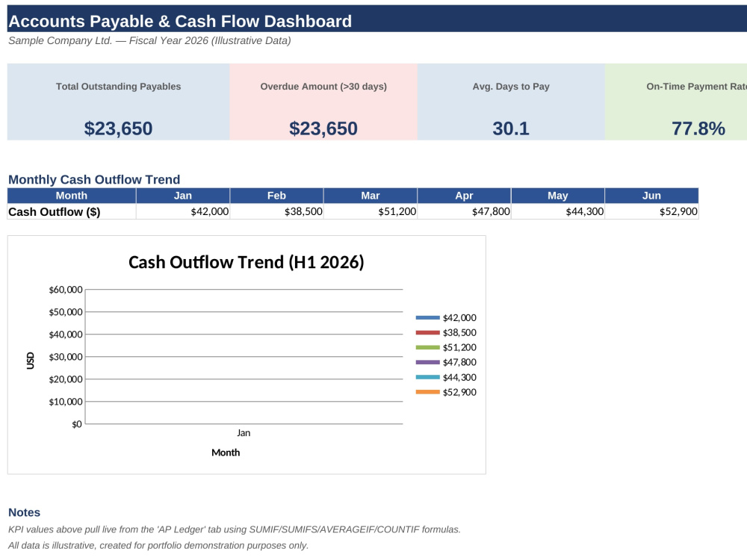The height and width of the screenshot is (560, 747).
Task: Click the teal $44,300 legend swatch
Action: (x=428, y=377)
